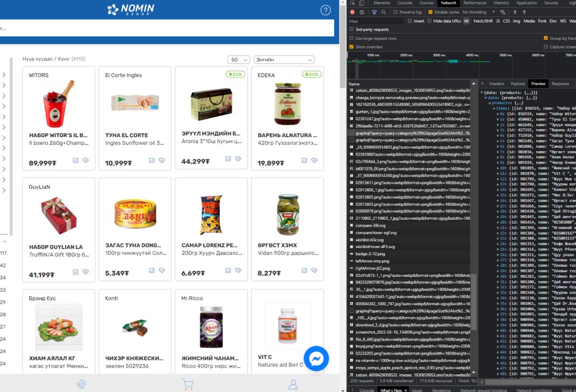
Task: Filter requests by Fetch/XHR type
Action: click(482, 21)
